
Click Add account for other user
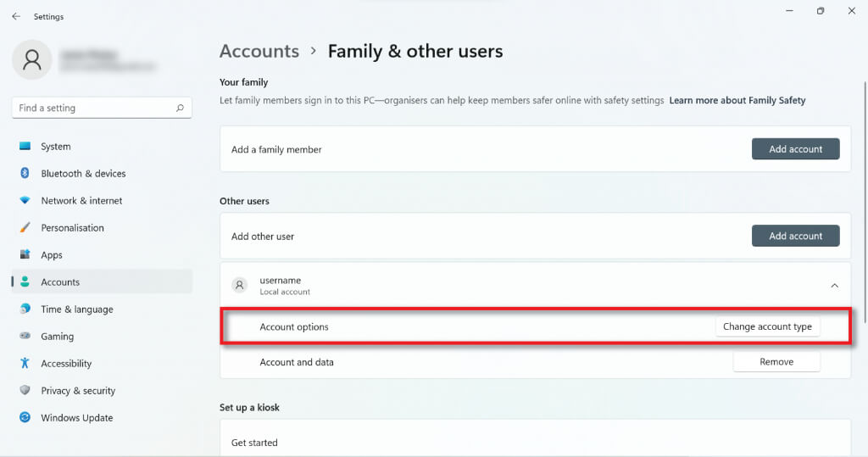tap(795, 237)
